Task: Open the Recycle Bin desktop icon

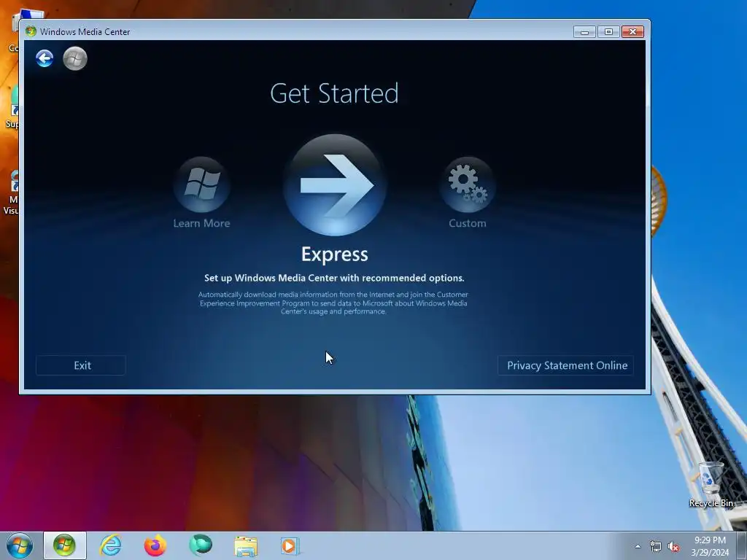Action: 711,485
